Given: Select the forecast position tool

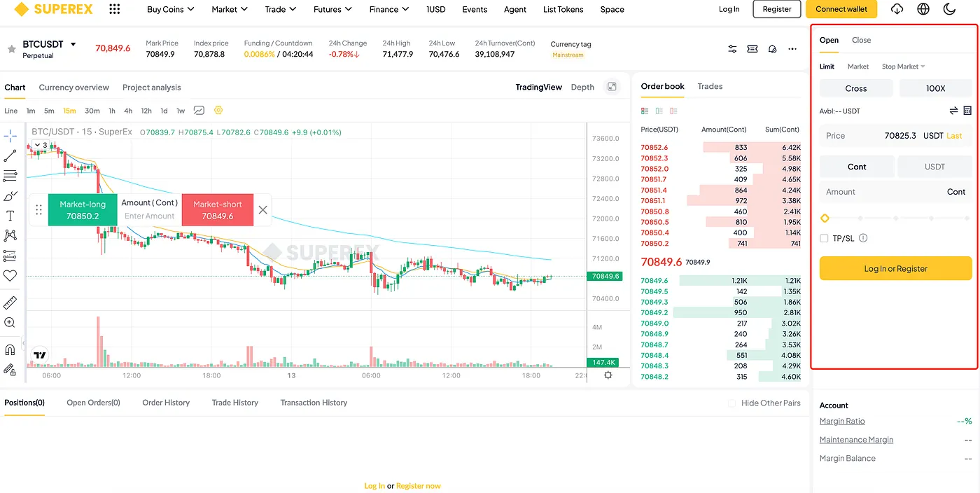Looking at the screenshot, I should pyautogui.click(x=10, y=256).
